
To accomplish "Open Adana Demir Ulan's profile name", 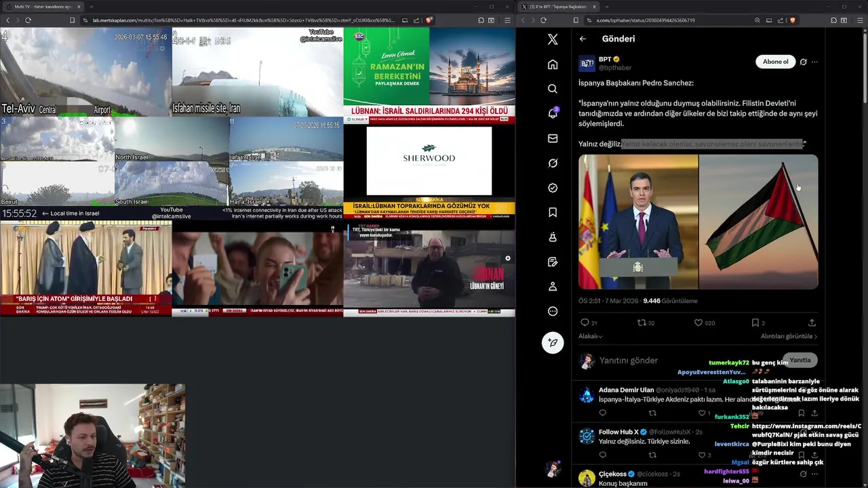I will pyautogui.click(x=626, y=390).
